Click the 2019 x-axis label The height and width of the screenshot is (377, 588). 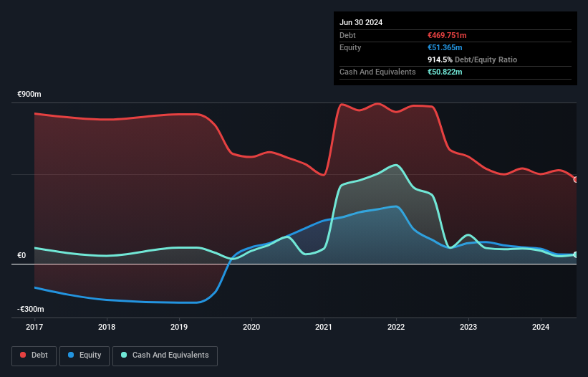(179, 327)
